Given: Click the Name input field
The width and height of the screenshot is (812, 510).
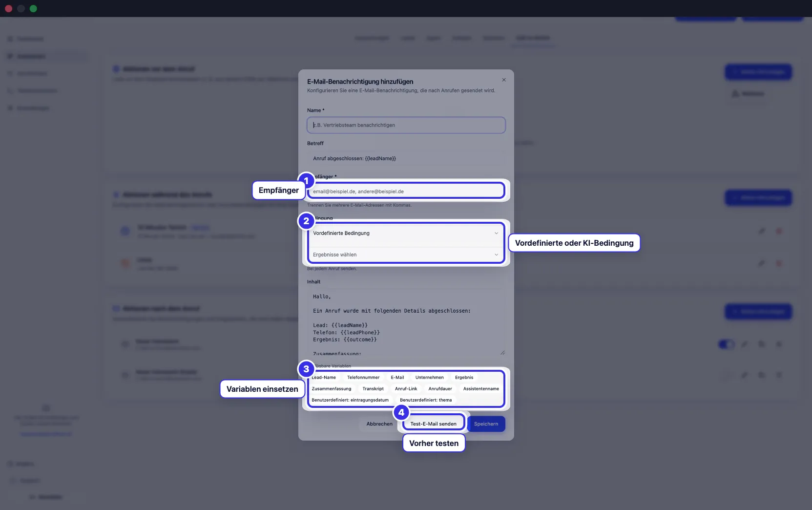Looking at the screenshot, I should coord(406,125).
